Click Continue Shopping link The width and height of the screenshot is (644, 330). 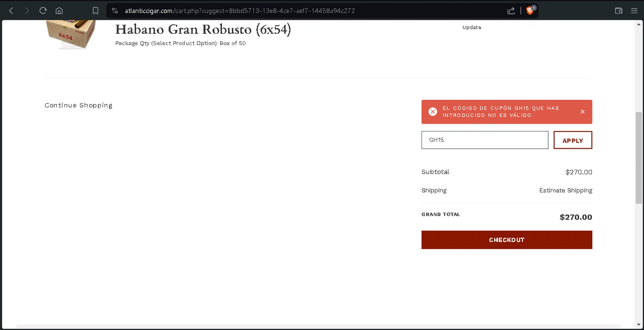79,105
